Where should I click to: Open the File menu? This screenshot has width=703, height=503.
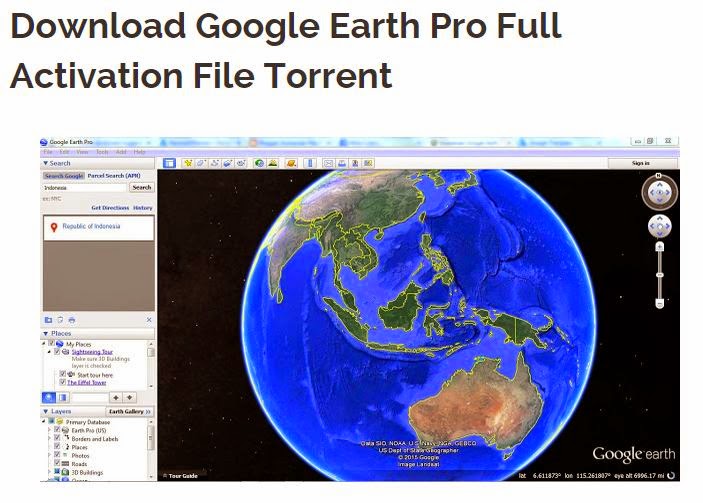48,152
